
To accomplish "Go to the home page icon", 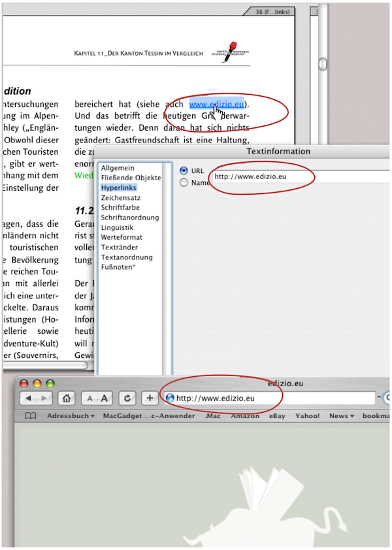I will 66,398.
